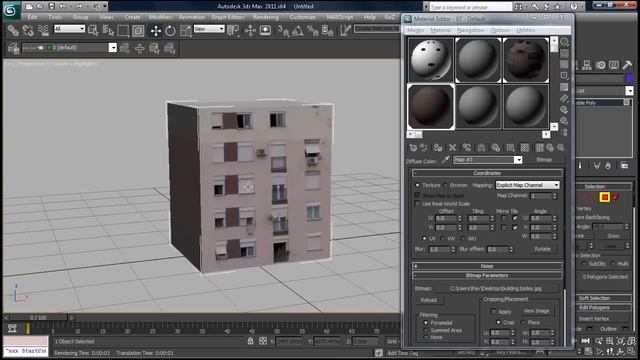The image size is (640, 360).
Task: Select the VW coordinate radio button
Action: coord(443,238)
